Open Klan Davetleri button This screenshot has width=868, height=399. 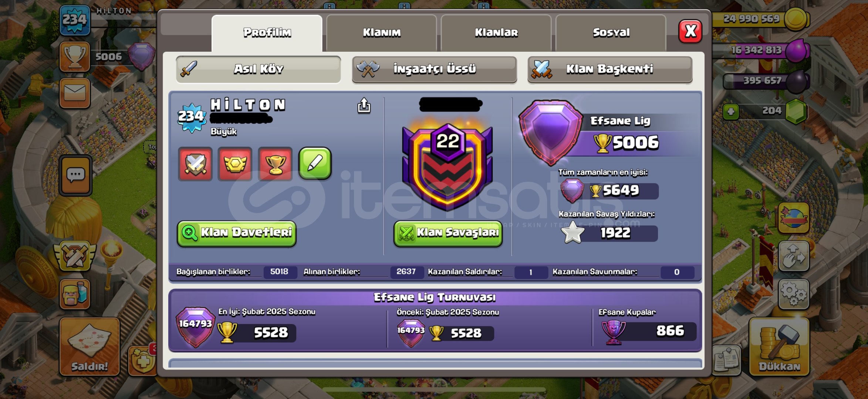coord(237,233)
